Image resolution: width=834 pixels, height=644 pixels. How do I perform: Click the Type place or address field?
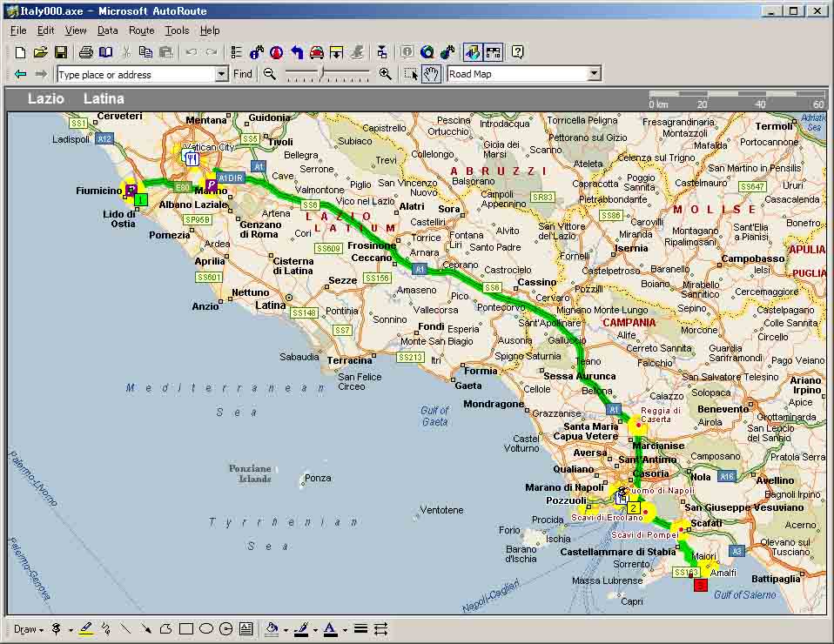point(136,75)
